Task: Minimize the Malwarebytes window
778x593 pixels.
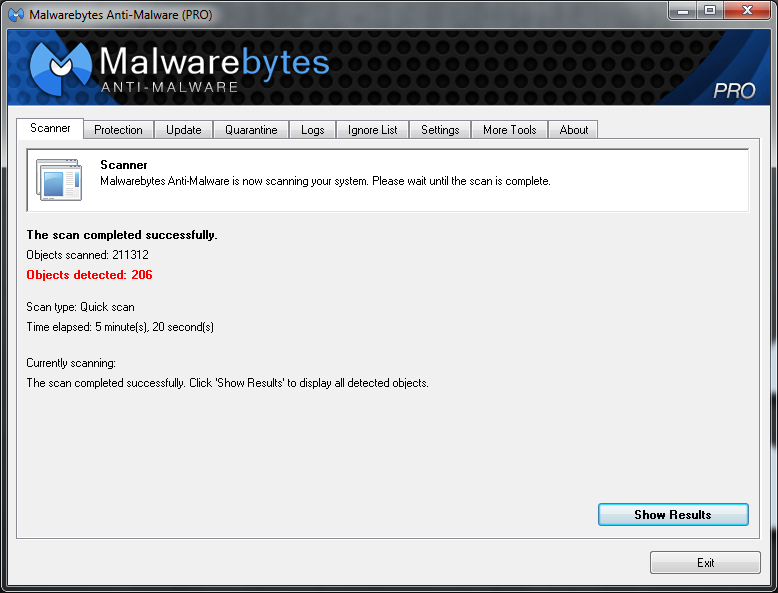Action: pyautogui.click(x=683, y=10)
